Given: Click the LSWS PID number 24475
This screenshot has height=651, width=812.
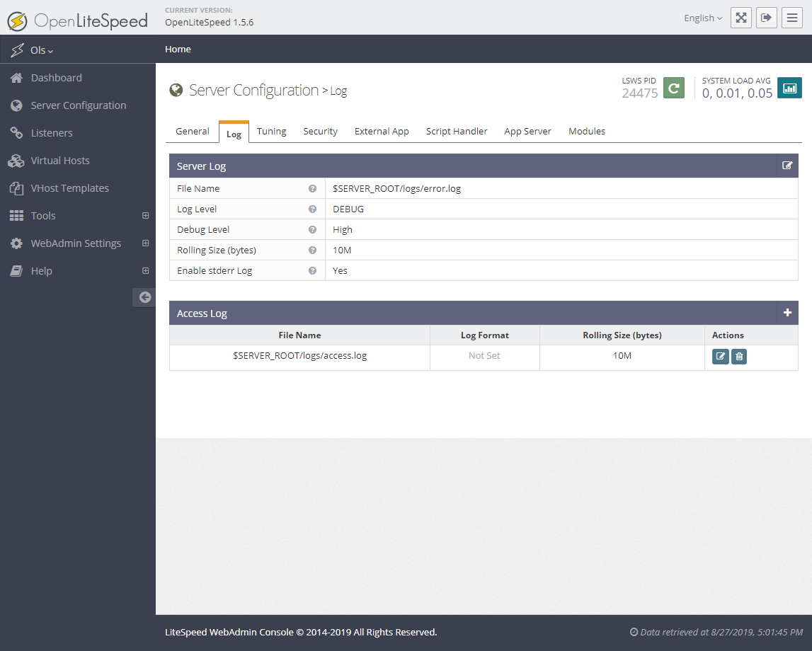Looking at the screenshot, I should click(x=639, y=93).
